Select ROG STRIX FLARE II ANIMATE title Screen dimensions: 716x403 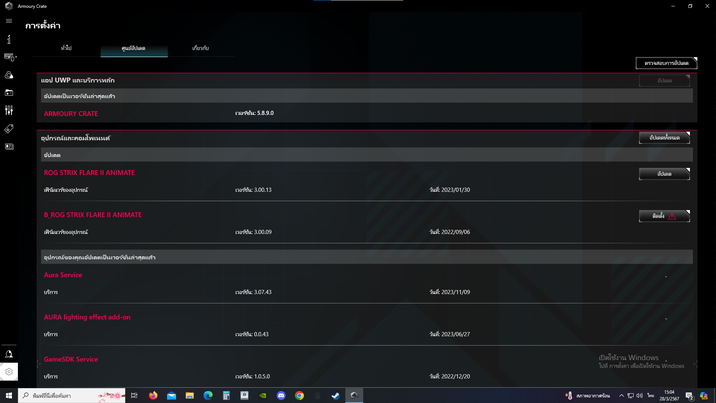click(90, 173)
